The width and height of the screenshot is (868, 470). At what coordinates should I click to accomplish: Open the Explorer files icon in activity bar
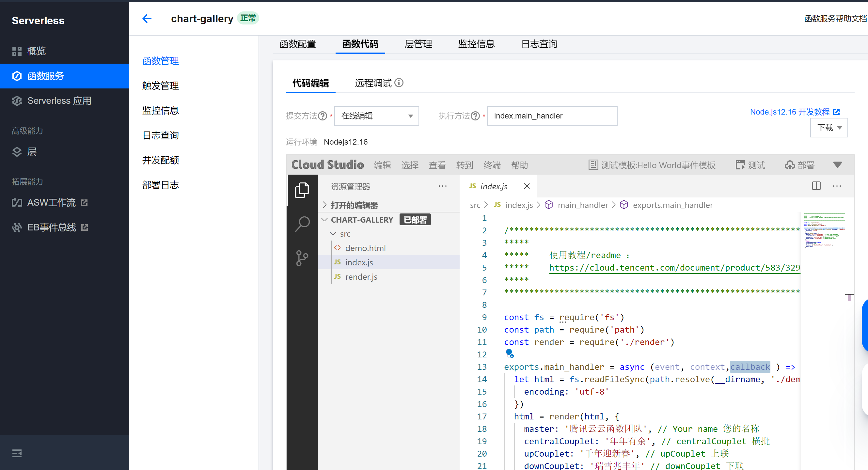tap(302, 190)
